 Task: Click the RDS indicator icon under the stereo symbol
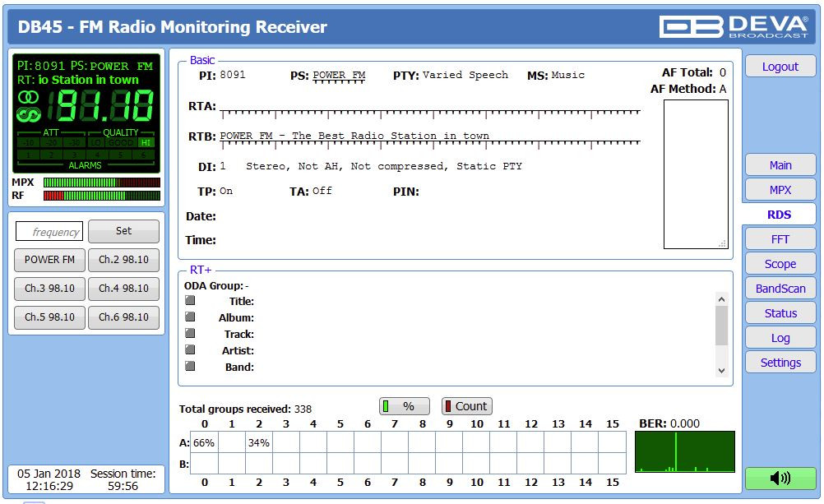point(28,113)
